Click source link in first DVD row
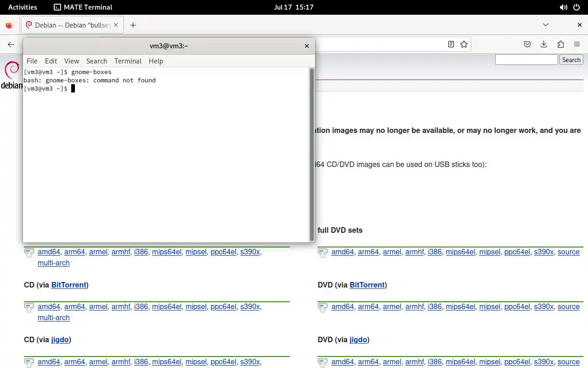 569,252
